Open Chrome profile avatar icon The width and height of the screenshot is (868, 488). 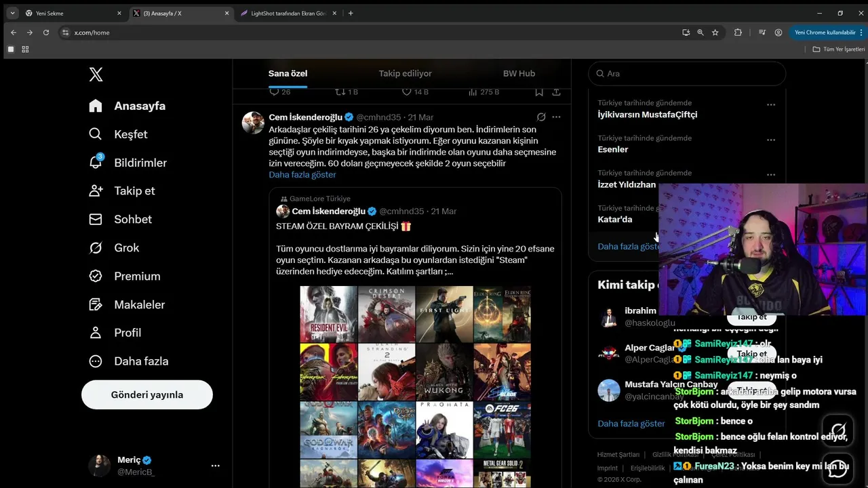click(778, 33)
